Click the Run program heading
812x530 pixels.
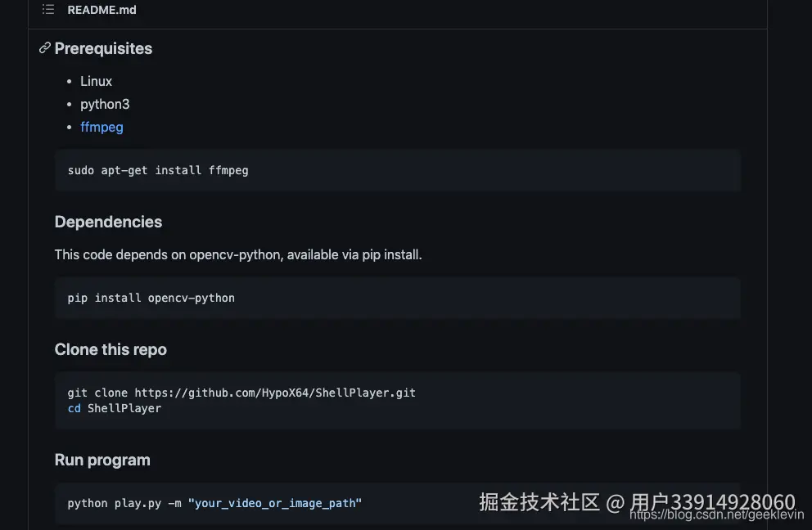tap(102, 460)
